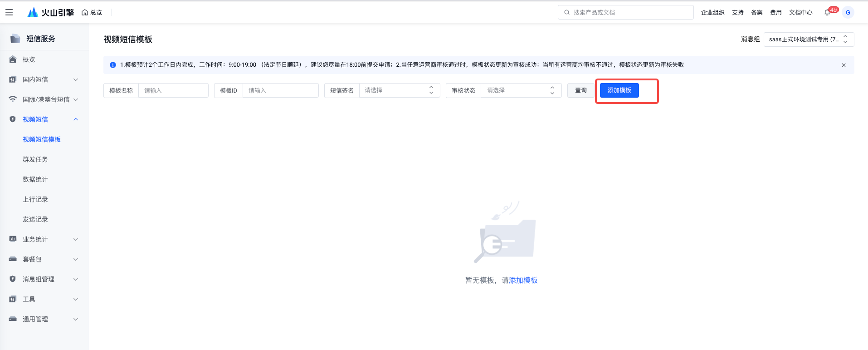The height and width of the screenshot is (350, 868).
Task: Click the Volcano Engine logo
Action: (50, 12)
